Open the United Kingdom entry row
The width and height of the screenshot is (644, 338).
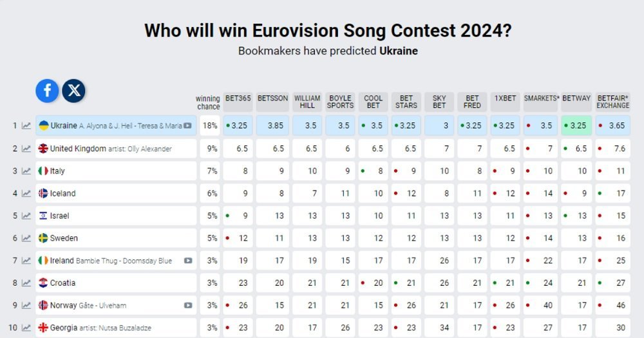click(x=116, y=149)
